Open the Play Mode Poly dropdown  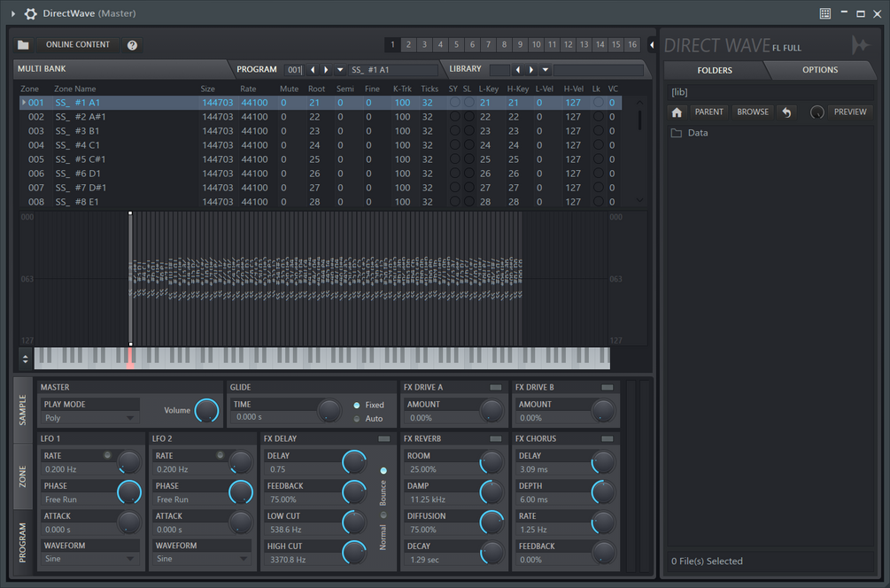90,418
